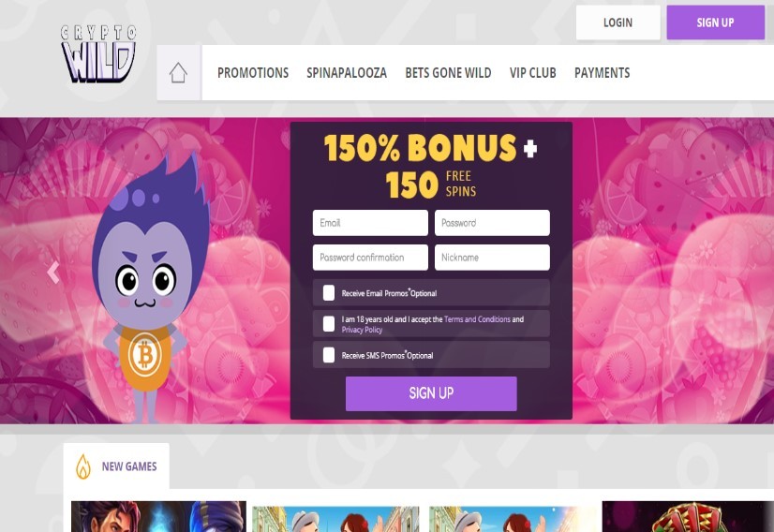Click the flame icon beside New Games
The width and height of the screenshot is (774, 532).
(83, 466)
